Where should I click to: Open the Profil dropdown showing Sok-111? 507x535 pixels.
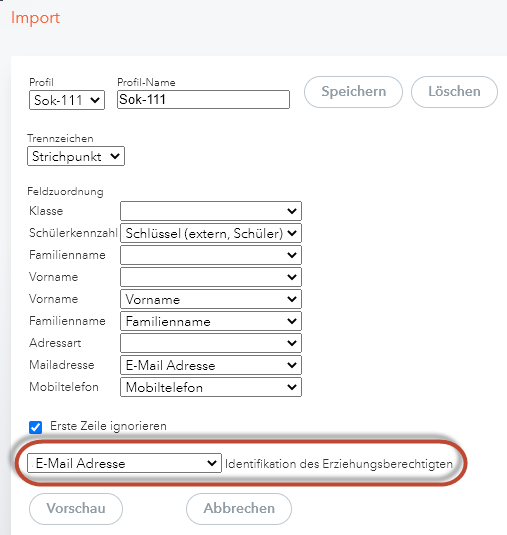(x=67, y=100)
